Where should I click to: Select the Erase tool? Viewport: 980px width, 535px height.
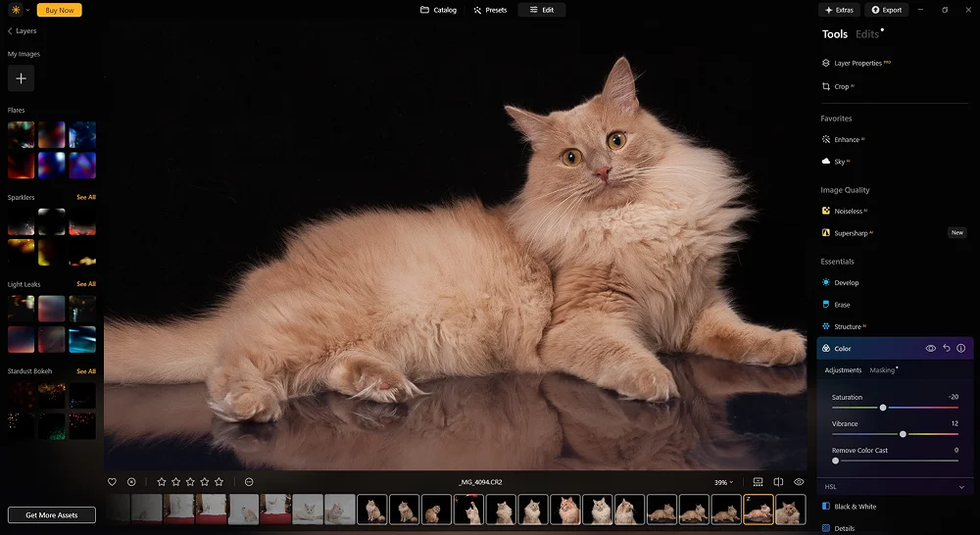click(842, 305)
